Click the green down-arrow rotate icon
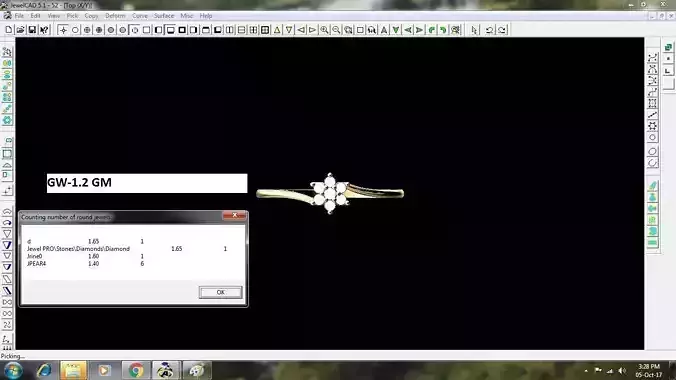Image resolution: width=676 pixels, height=380 pixels. (396, 30)
